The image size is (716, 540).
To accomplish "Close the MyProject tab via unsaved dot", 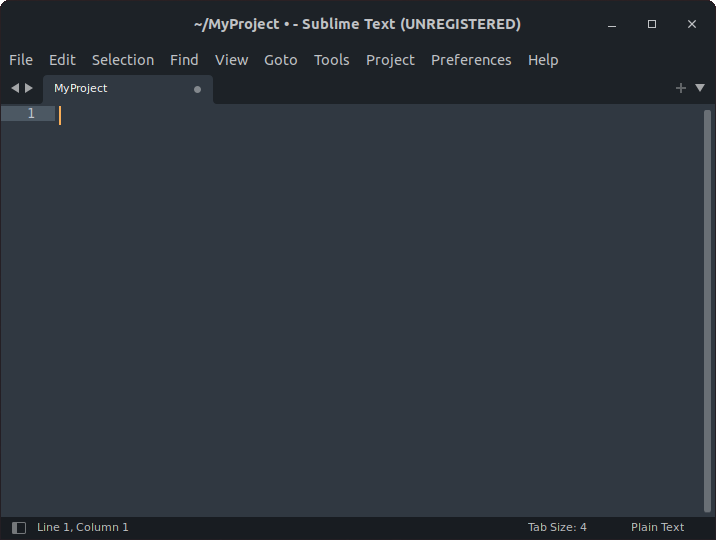I will click(197, 89).
